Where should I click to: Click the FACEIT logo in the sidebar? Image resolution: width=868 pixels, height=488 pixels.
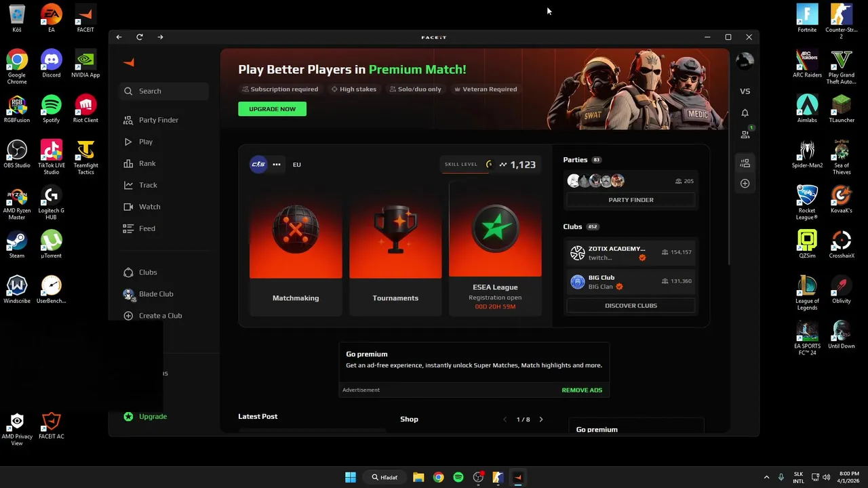pyautogui.click(x=129, y=62)
